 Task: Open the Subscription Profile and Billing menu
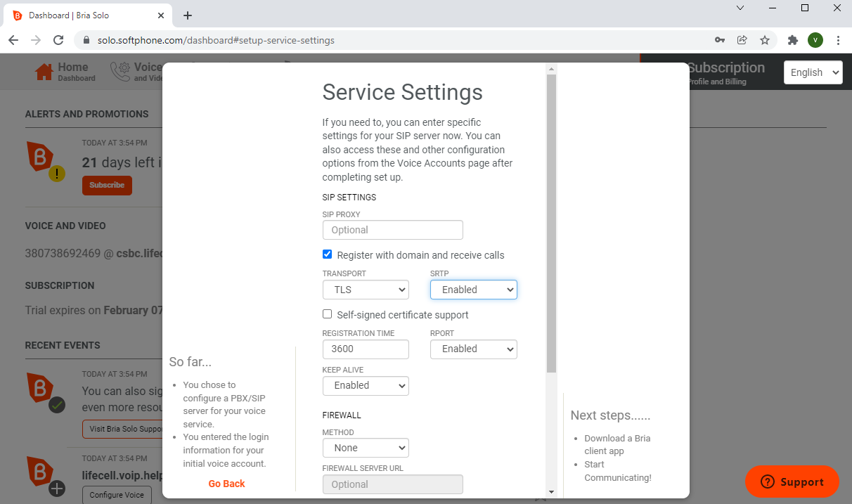click(x=726, y=72)
